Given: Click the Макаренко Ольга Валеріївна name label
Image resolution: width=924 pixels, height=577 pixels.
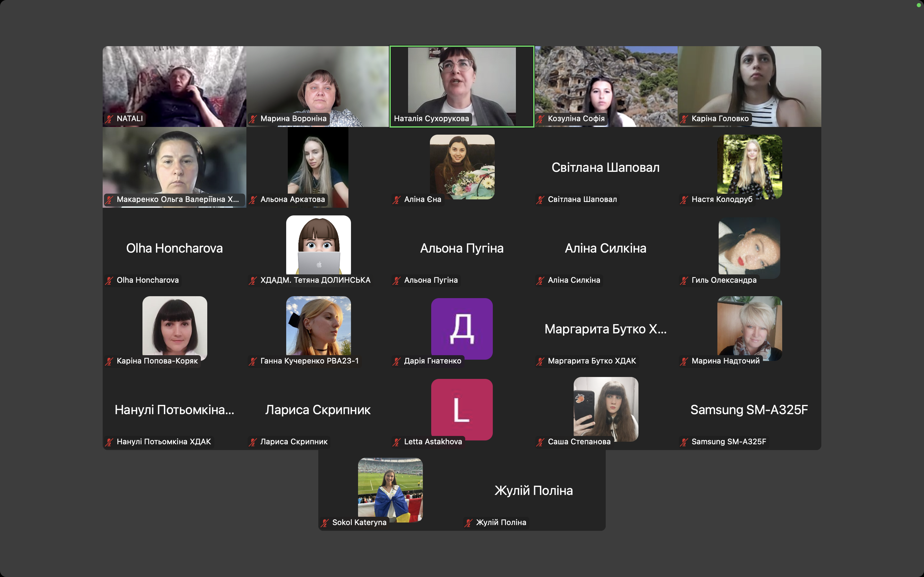Looking at the screenshot, I should 177,200.
